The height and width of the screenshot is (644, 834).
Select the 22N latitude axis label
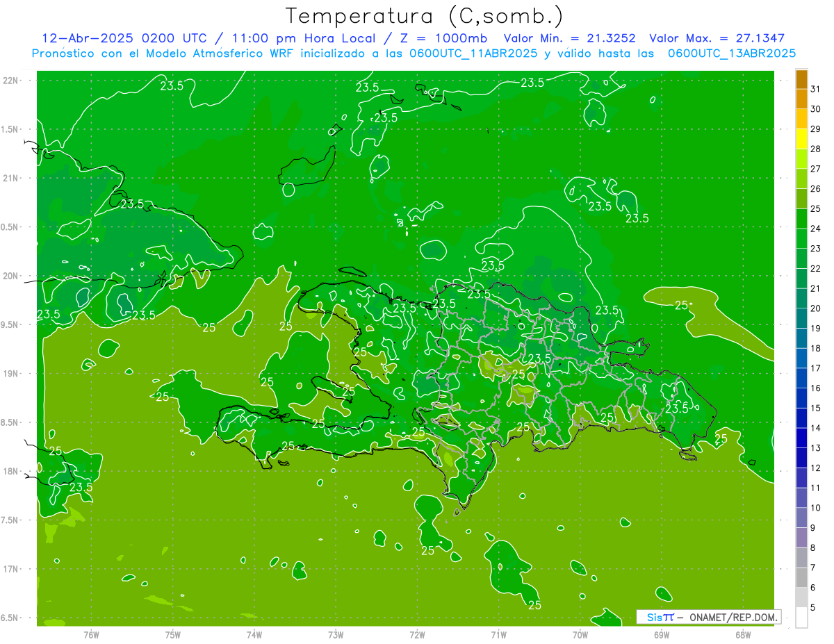coord(10,81)
